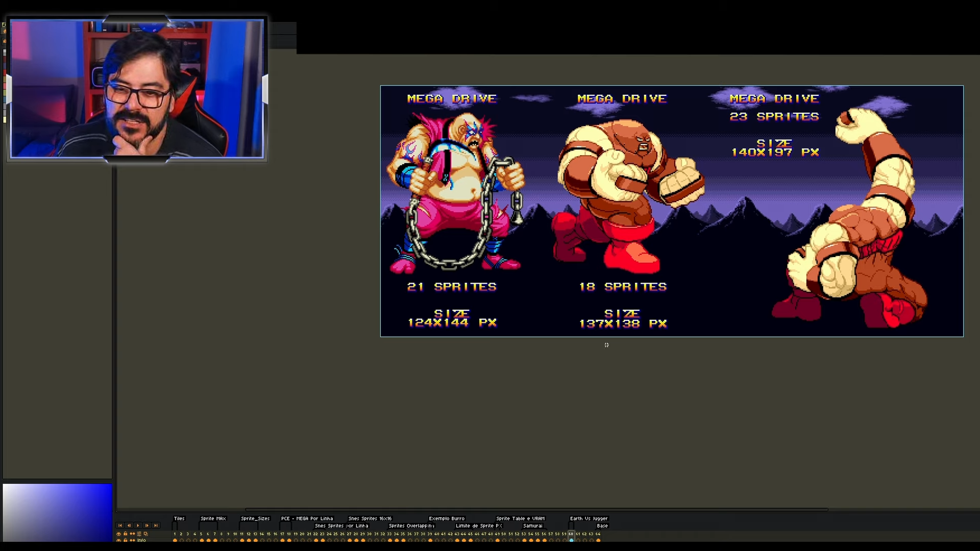
Task: Hide the Info layer with eye icon
Action: 119,540
